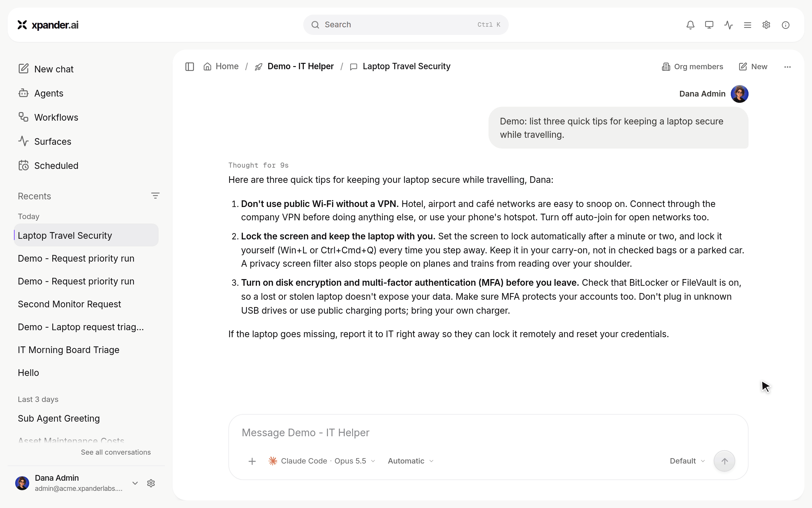This screenshot has height=508, width=812.
Task: Open the Laptop Travel Security conversation
Action: (86, 235)
